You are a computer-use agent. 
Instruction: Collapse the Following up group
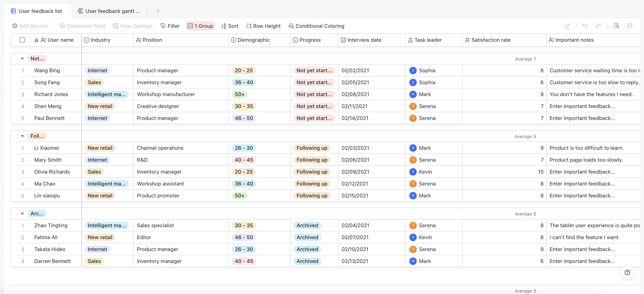(x=22, y=136)
